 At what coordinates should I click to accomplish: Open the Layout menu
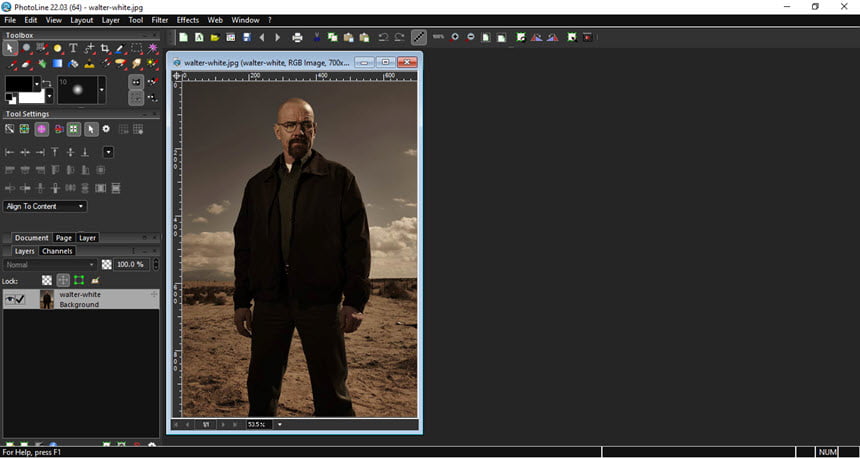pyautogui.click(x=81, y=20)
